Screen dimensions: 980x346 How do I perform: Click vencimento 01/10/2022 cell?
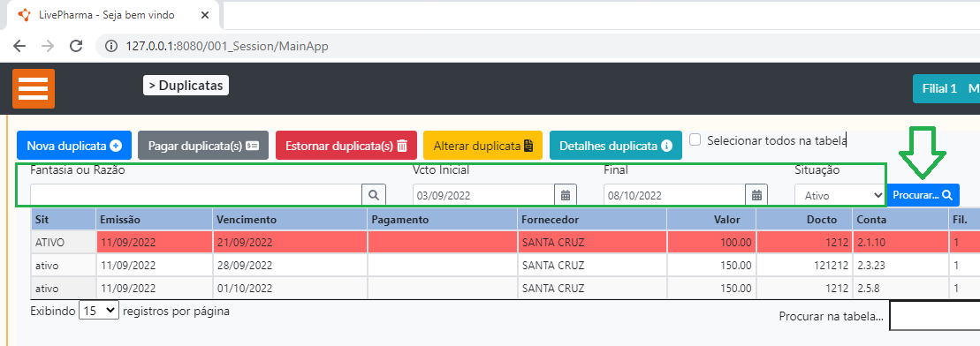[289, 289]
